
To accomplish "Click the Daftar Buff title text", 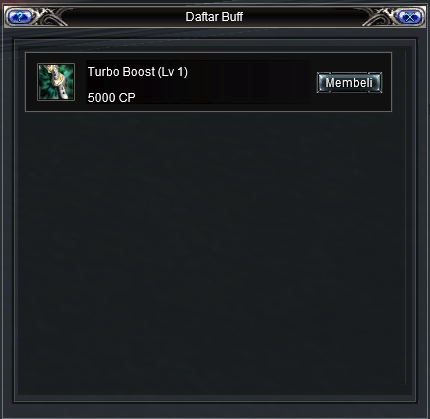I will click(x=214, y=17).
